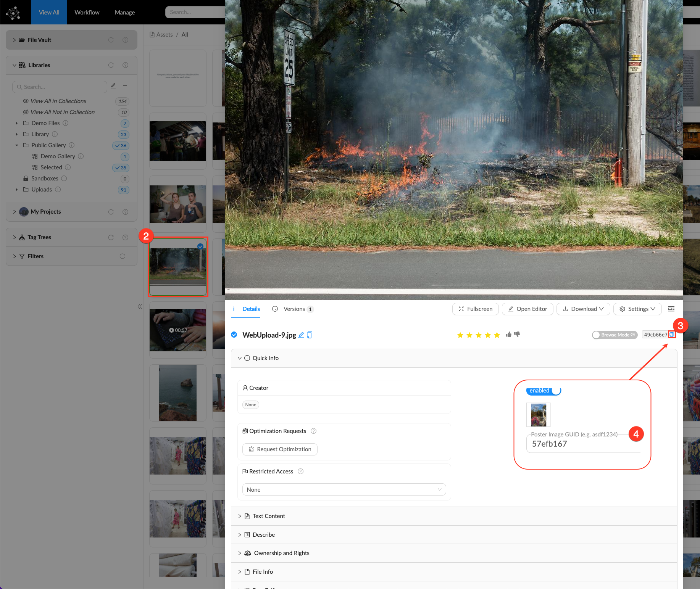Image resolution: width=700 pixels, height=589 pixels.
Task: Uncheck the blue checkmark beside WebUpload-9.jpg
Action: [234, 335]
